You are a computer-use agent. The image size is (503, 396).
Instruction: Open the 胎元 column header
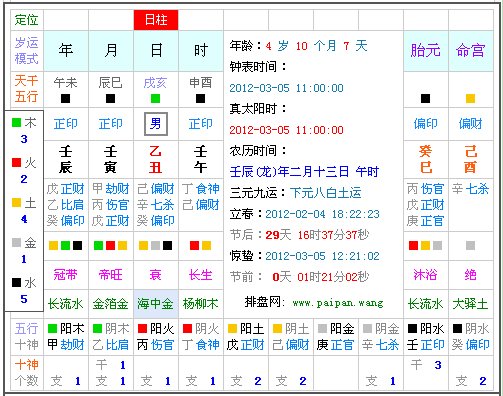(425, 51)
